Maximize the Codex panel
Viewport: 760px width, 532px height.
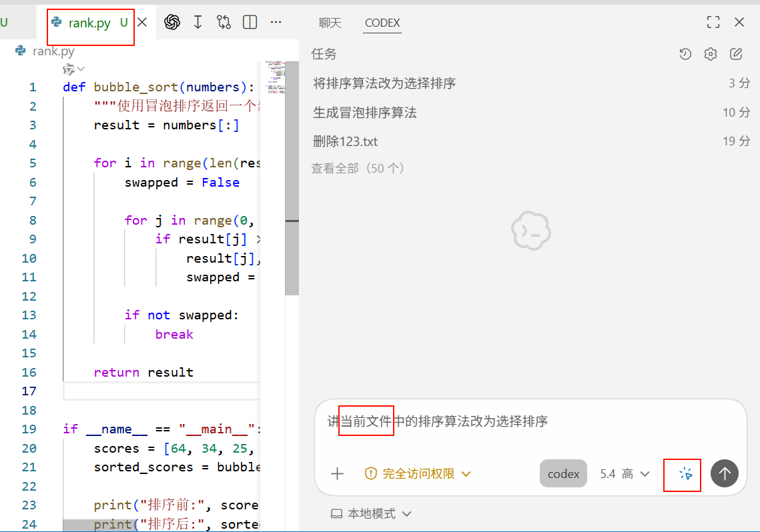pos(713,22)
